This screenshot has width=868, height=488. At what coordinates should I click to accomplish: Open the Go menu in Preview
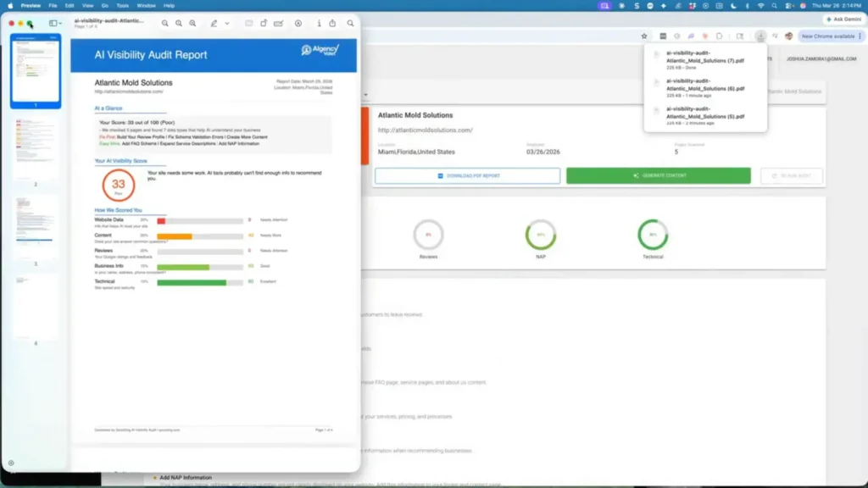[104, 5]
